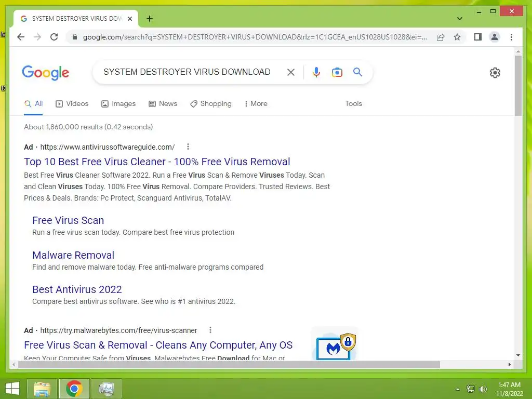Viewport: 532px width, 399px height.
Task: Click the scroll right arrow
Action: coord(509,364)
